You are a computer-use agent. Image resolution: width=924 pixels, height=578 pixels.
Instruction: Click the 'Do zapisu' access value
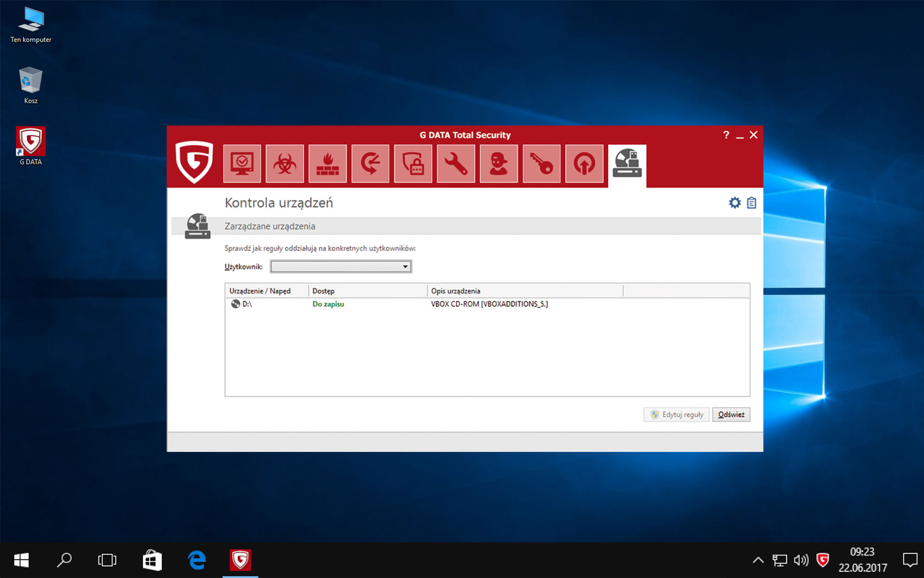tap(328, 304)
